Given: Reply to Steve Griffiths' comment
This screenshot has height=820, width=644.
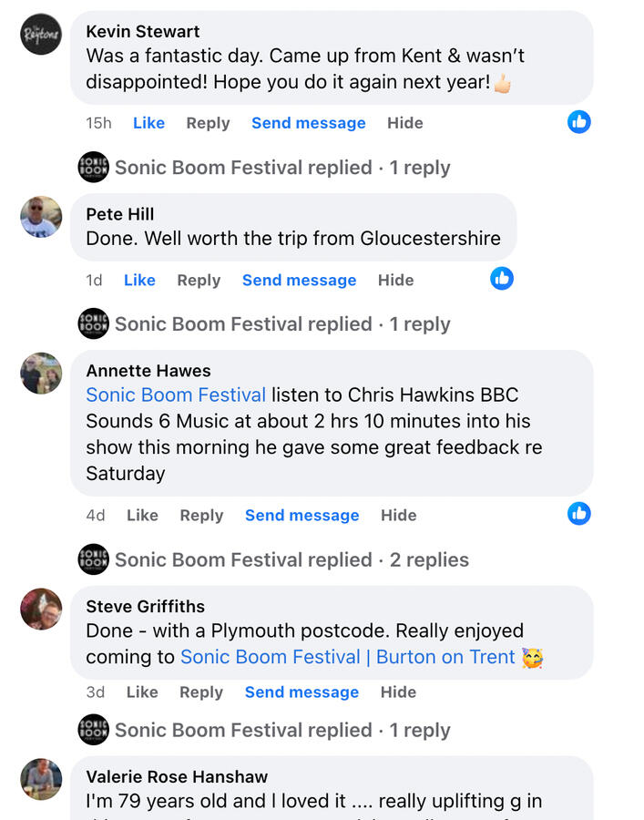Looking at the screenshot, I should tap(201, 692).
